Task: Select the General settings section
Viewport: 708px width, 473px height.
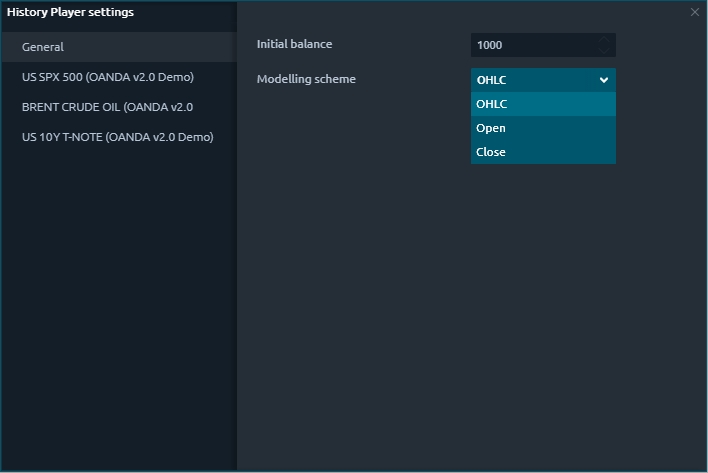Action: click(43, 47)
